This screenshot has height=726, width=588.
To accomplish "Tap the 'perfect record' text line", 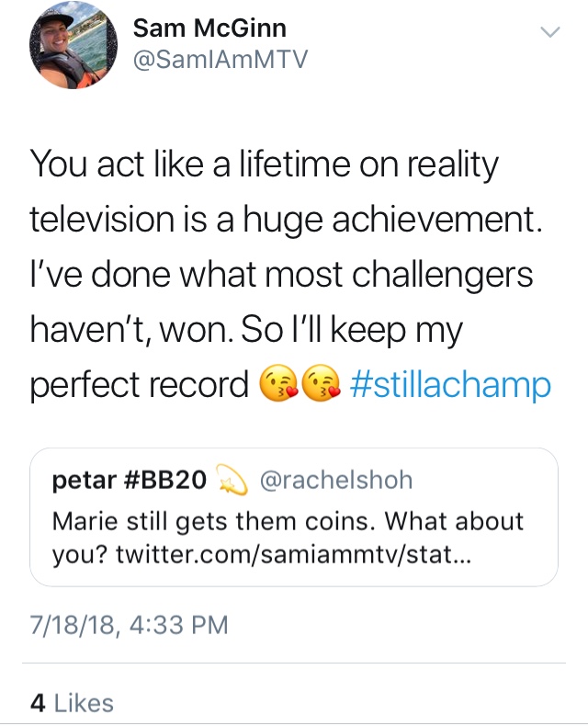I will [140, 385].
